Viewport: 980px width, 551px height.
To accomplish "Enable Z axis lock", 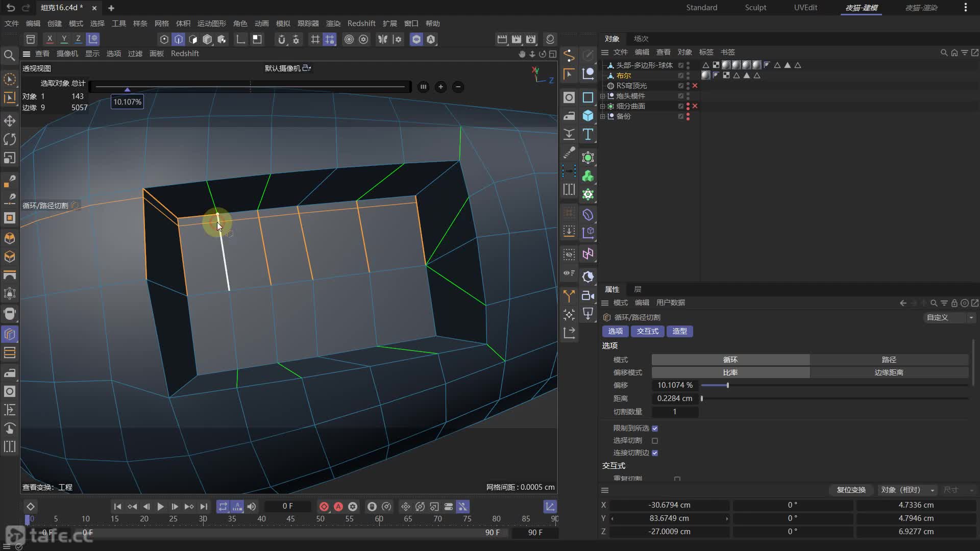I will (78, 39).
